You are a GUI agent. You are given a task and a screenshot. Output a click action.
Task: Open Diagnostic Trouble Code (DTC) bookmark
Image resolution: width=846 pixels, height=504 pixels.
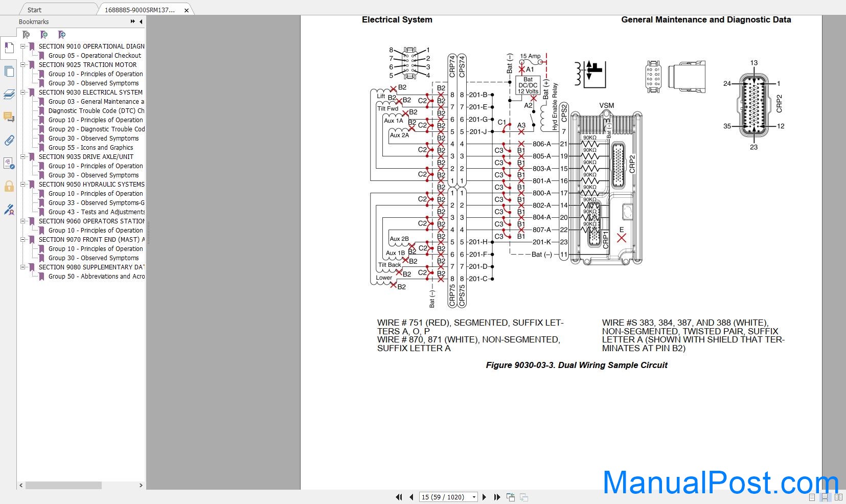coord(96,110)
